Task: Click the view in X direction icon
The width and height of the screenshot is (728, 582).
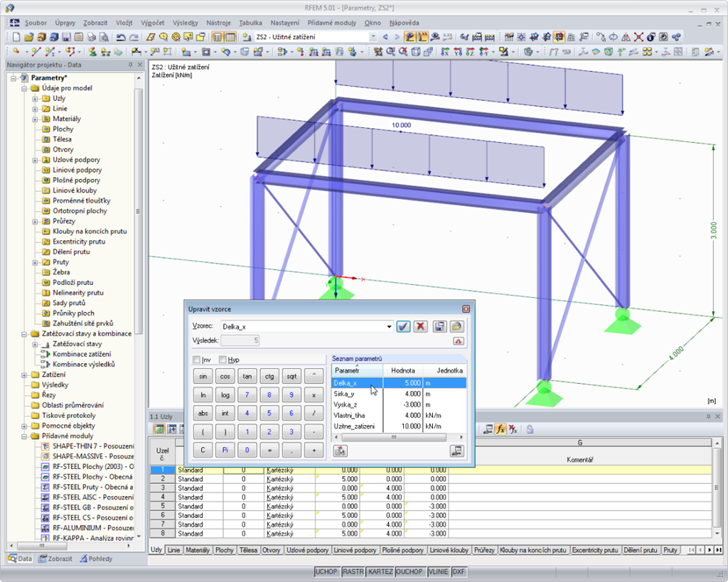Action: 445,52
